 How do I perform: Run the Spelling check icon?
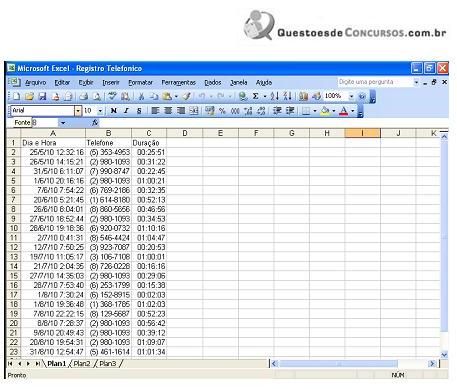click(x=112, y=96)
